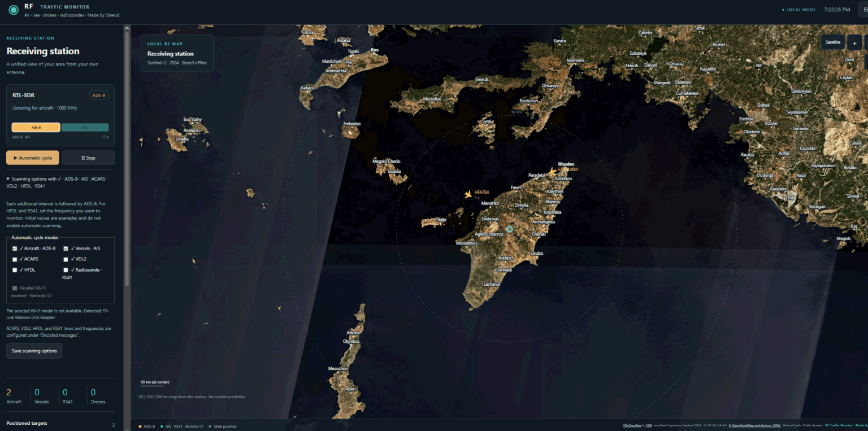The width and height of the screenshot is (868, 431).
Task: Click the Kos label on map
Action: (374, 50)
